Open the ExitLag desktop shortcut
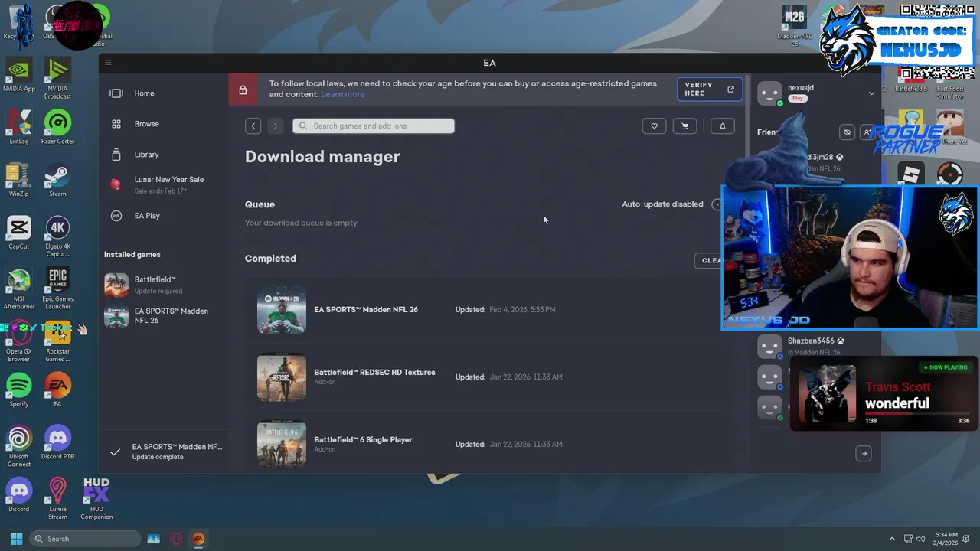 tap(19, 129)
